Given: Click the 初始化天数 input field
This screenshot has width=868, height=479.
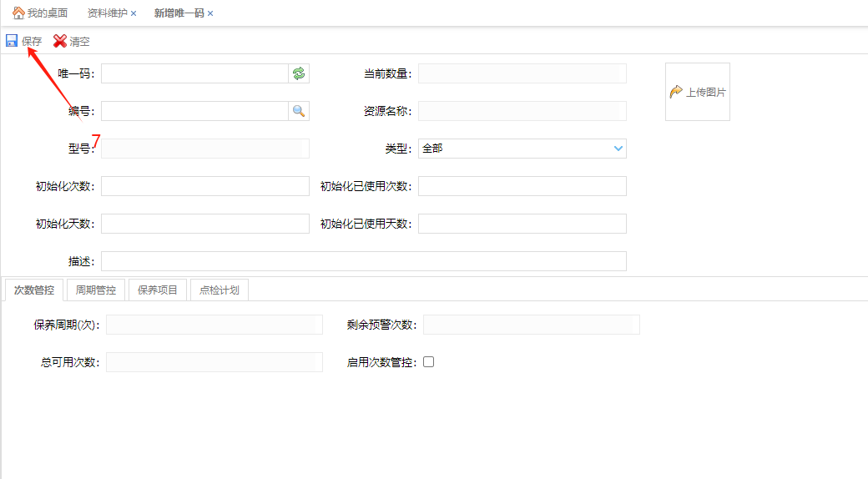Looking at the screenshot, I should 204,224.
